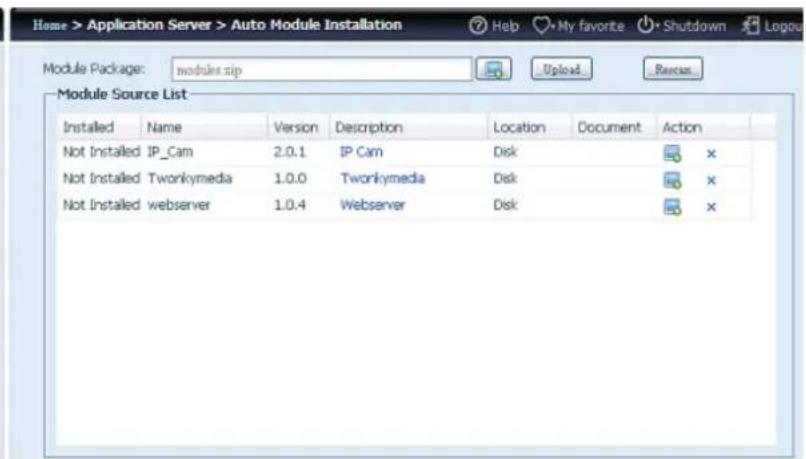Select the Twonkymedia name cell
806x459 pixels.
click(190, 178)
